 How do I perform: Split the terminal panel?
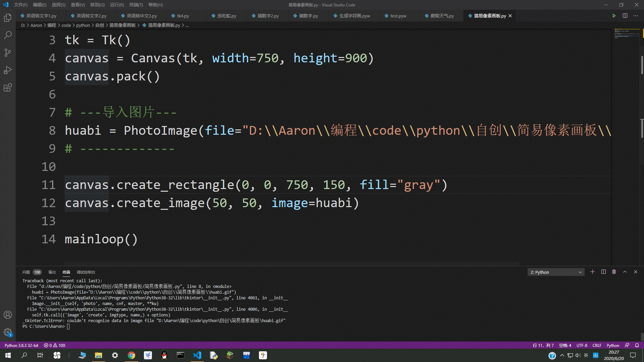point(603,272)
